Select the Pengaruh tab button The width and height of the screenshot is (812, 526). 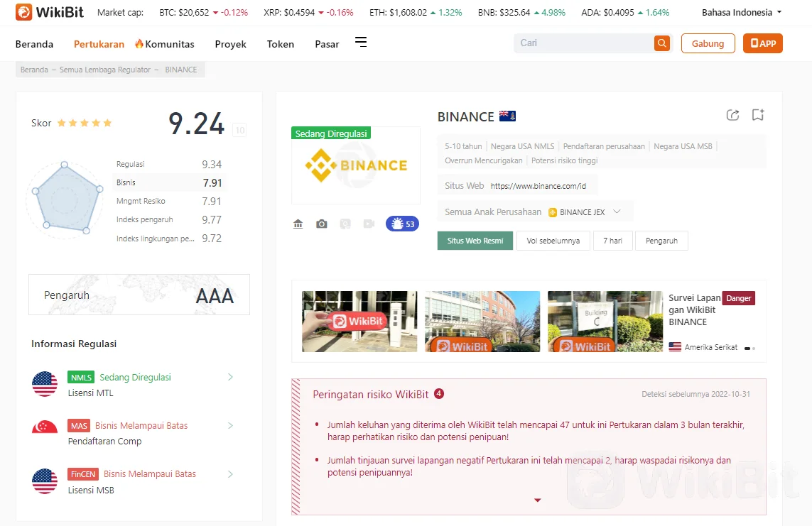[661, 241]
